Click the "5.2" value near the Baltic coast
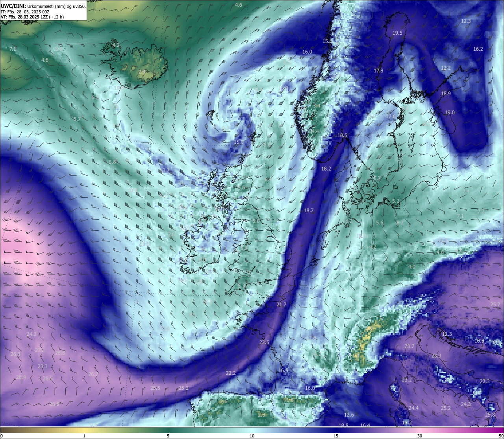 (396, 201)
